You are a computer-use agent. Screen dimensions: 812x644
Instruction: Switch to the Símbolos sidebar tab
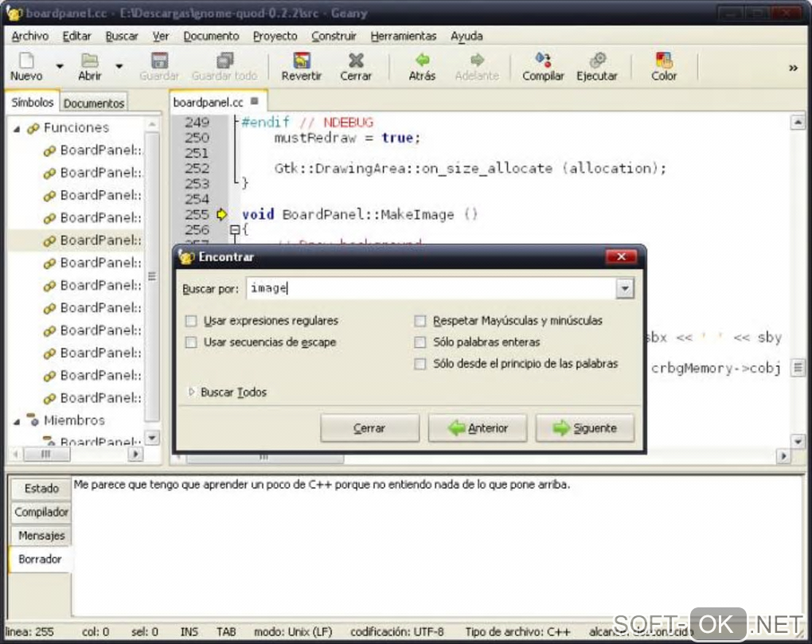32,103
